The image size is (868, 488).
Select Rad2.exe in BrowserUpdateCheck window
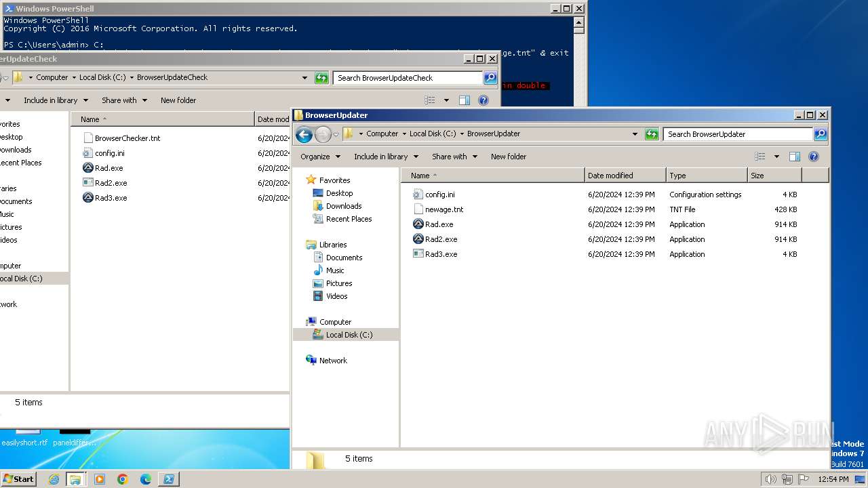pos(111,183)
